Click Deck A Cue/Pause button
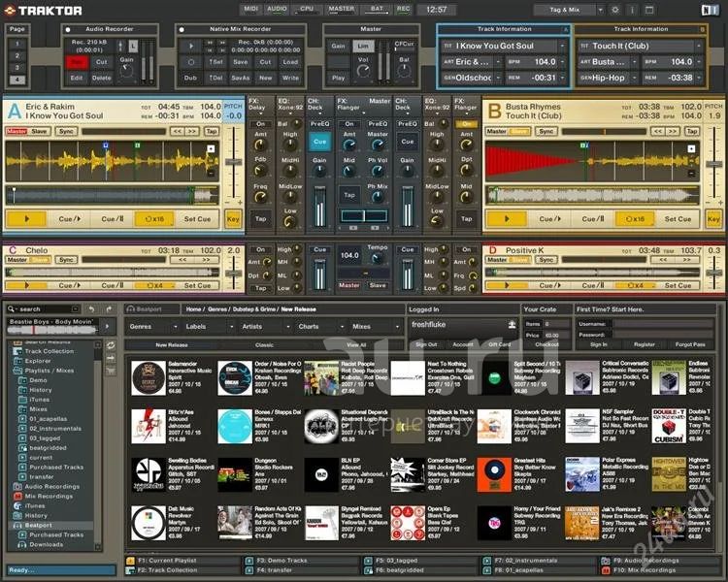 tap(113, 218)
